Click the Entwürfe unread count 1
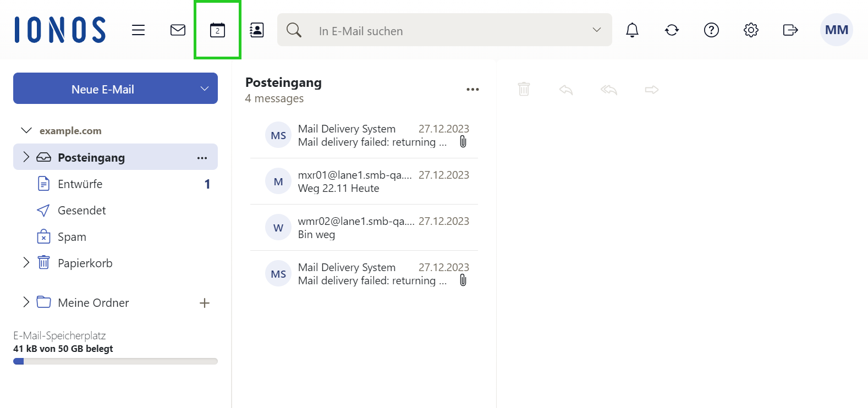Image resolution: width=868 pixels, height=408 pixels. pyautogui.click(x=207, y=184)
